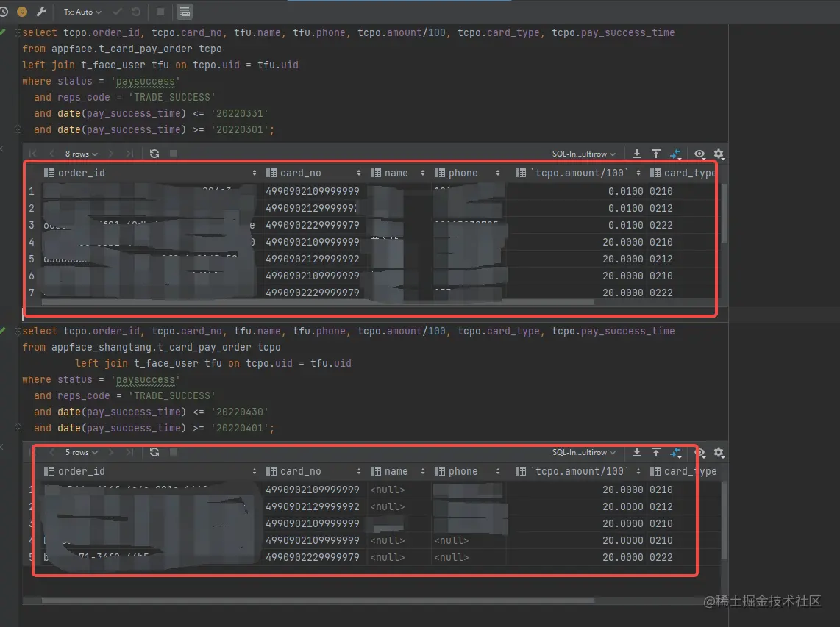Viewport: 840px width, 627px height.
Task: Open the 8 rows page size dropdown
Action: pyautogui.click(x=82, y=154)
